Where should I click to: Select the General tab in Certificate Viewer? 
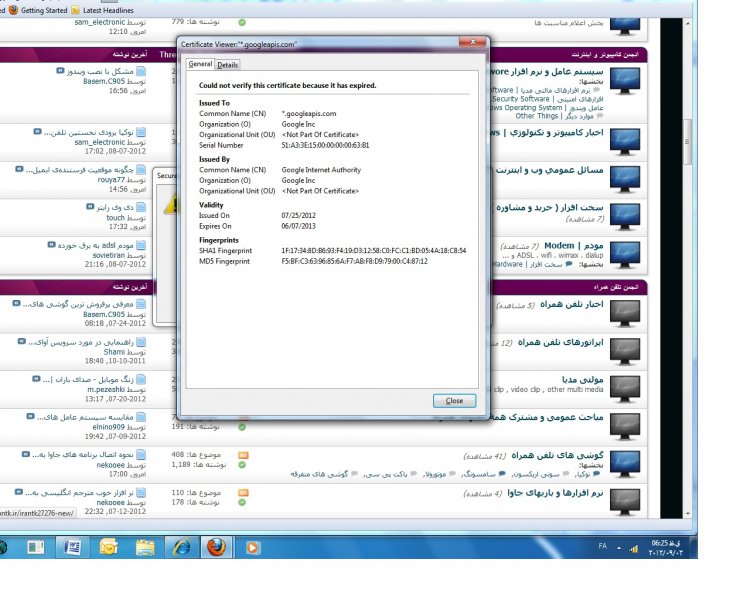(x=200, y=64)
